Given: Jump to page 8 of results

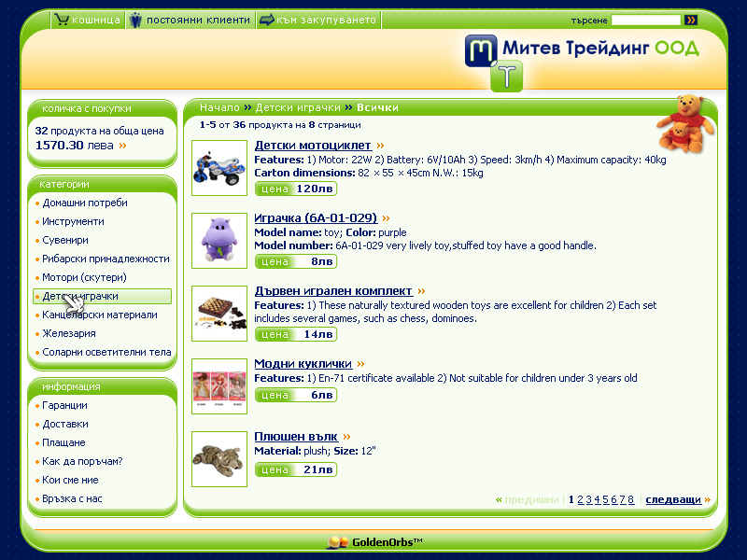Looking at the screenshot, I should (x=631, y=500).
